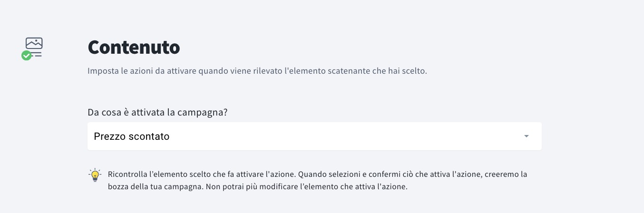Expand the "Prezzo scontato" combo box
Image resolution: width=644 pixels, height=213 pixels.
point(314,136)
